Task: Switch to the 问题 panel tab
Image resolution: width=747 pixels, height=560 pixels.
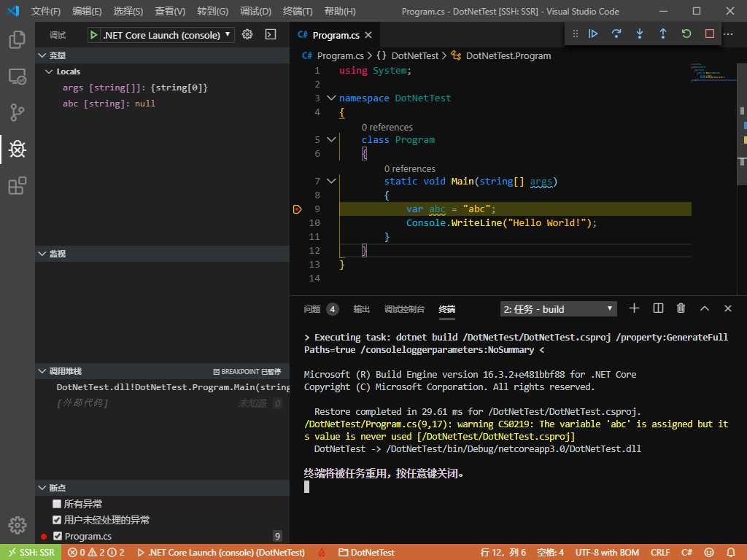Action: 312,309
